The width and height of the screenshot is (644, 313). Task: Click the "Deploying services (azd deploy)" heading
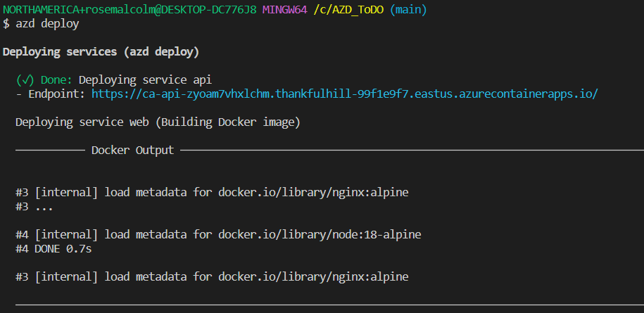point(101,52)
